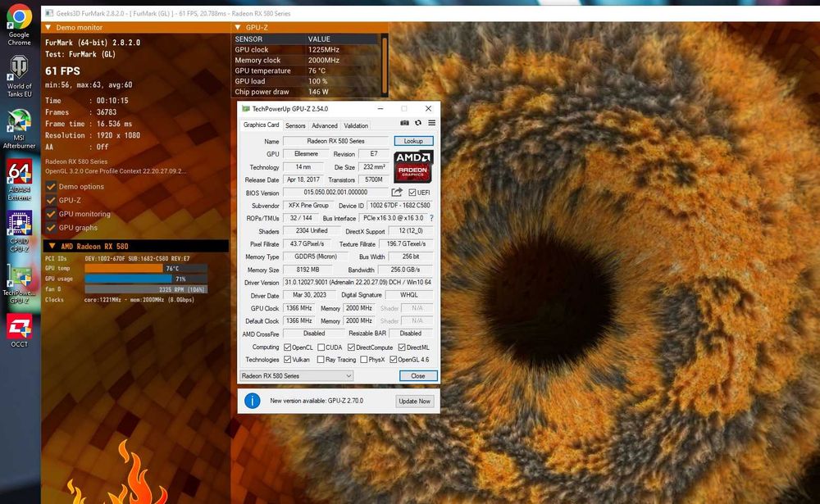Toggle the OpenGL 4.6 checkbox
820x504 pixels.
(x=393, y=360)
